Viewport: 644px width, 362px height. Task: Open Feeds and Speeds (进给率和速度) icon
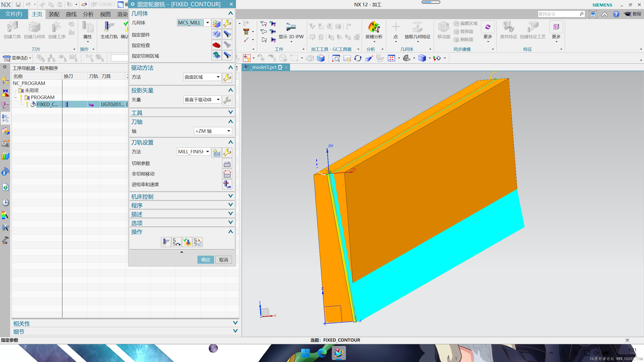tap(227, 185)
